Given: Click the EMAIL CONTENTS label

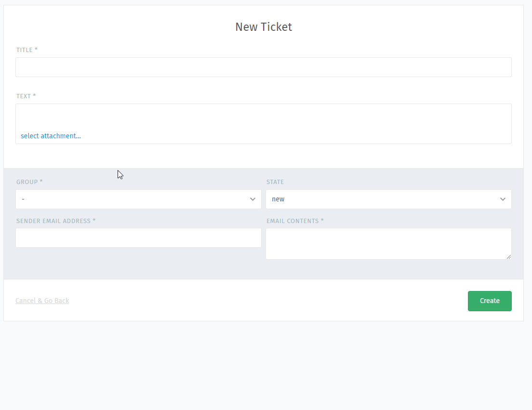Looking at the screenshot, I should coord(295,221).
